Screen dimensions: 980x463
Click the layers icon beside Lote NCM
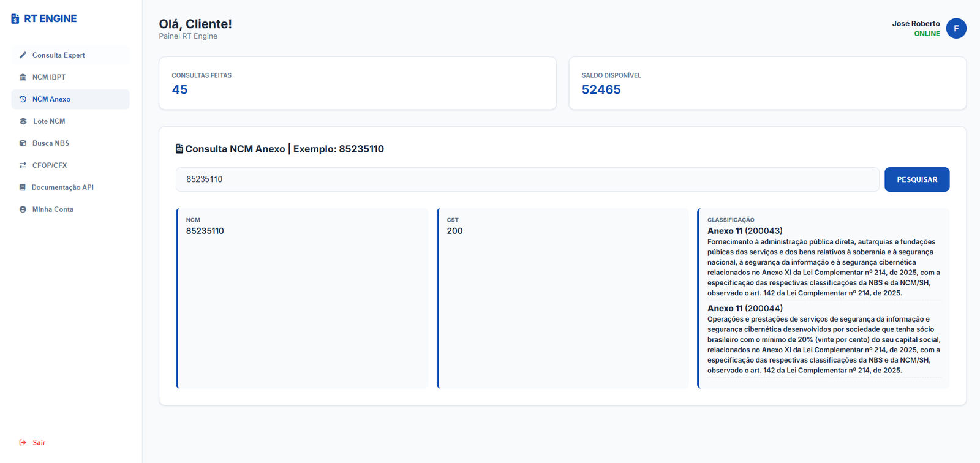[23, 121]
